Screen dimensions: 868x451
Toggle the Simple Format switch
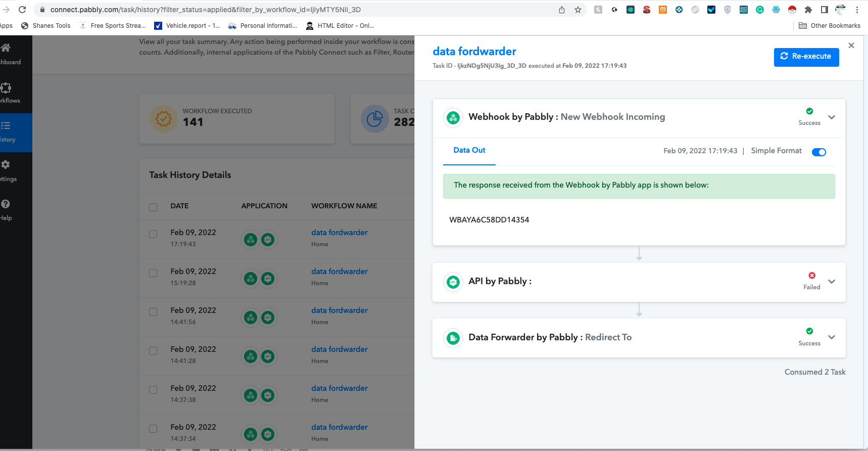coord(819,152)
